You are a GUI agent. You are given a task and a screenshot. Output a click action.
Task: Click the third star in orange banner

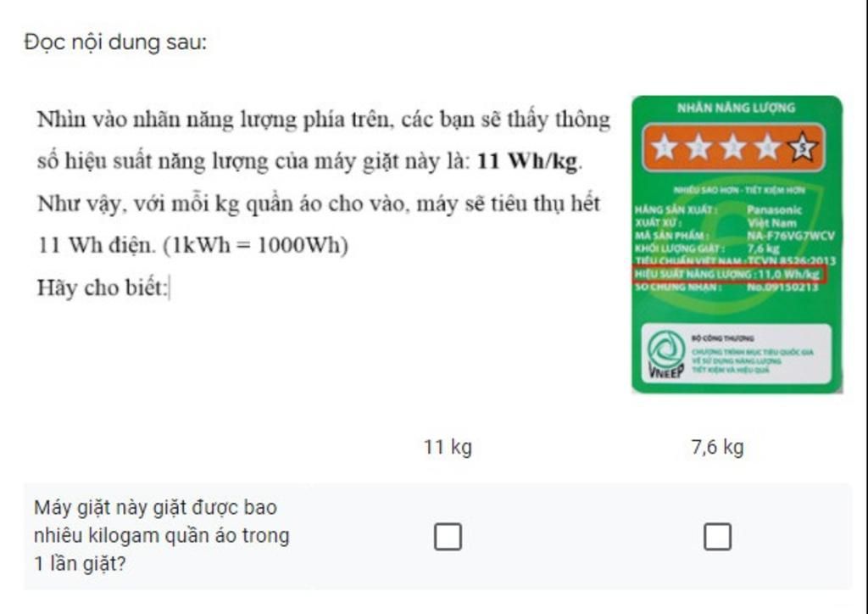click(x=733, y=148)
